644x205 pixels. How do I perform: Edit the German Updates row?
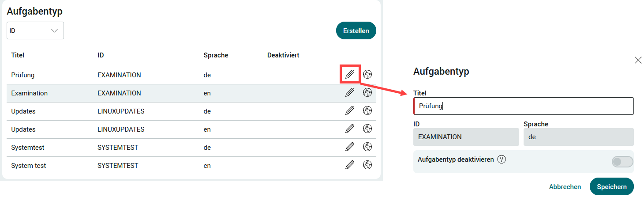click(350, 111)
